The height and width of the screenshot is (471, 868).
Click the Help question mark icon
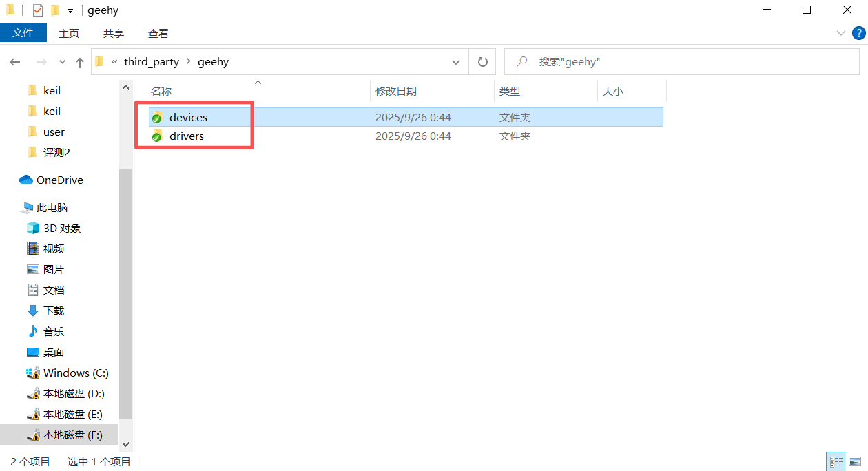click(x=858, y=33)
